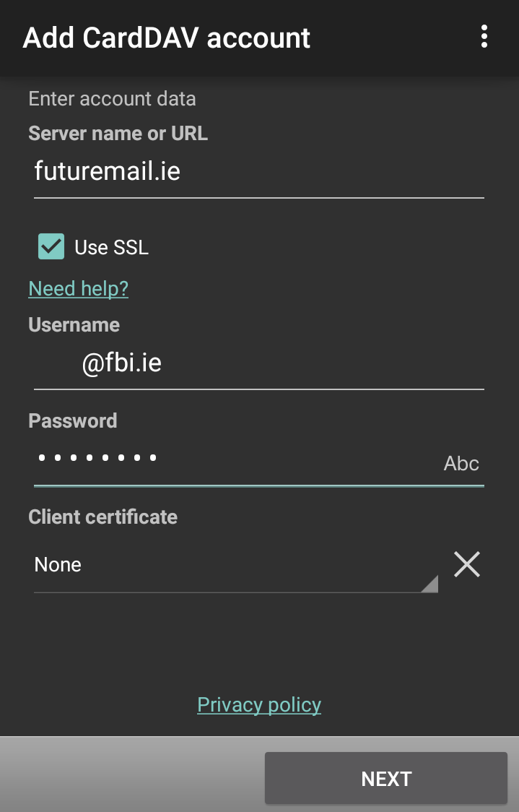The width and height of the screenshot is (519, 812).
Task: Open the Privacy policy link
Action: (259, 705)
